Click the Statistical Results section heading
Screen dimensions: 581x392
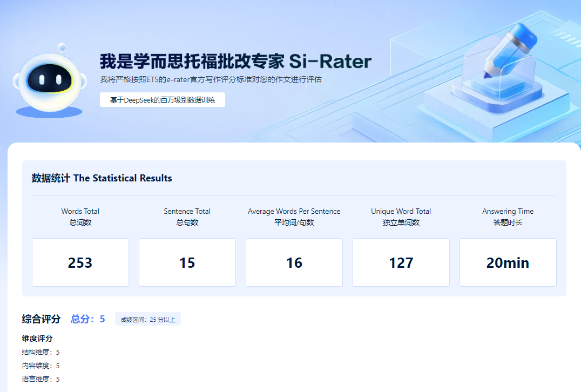[x=102, y=178]
